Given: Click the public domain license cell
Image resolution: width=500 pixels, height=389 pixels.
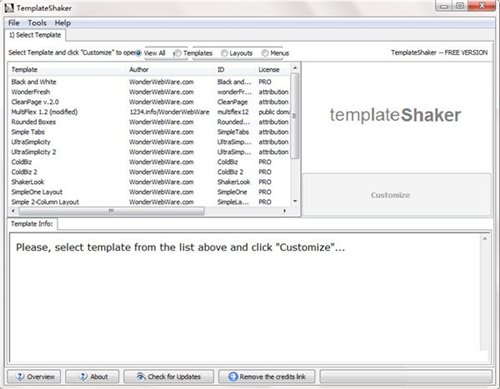Looking at the screenshot, I should tap(274, 112).
